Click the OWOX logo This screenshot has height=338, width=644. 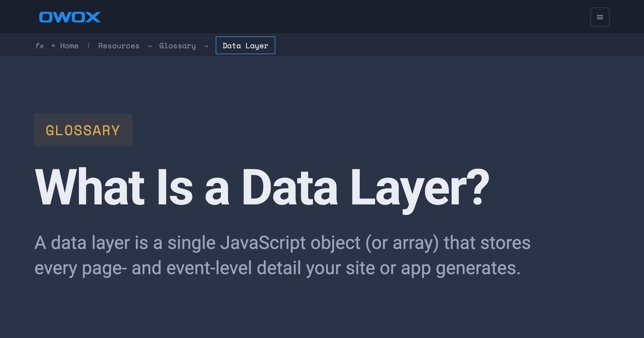click(70, 17)
